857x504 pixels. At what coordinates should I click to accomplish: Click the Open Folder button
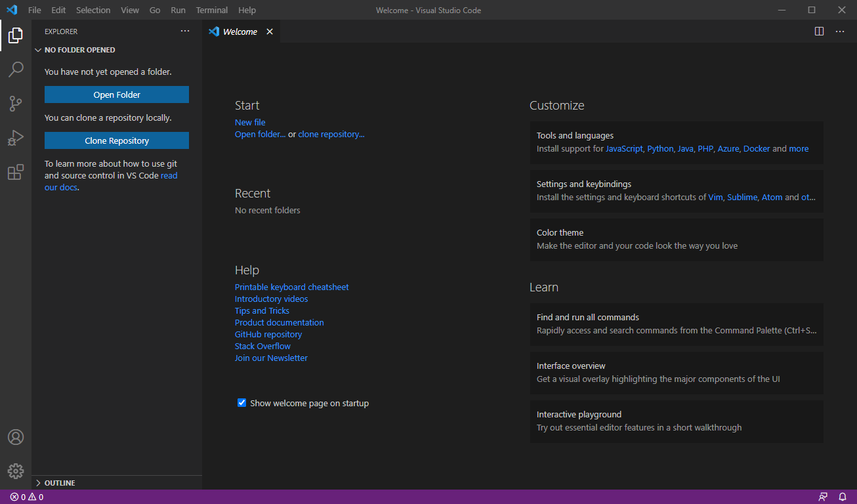point(117,94)
